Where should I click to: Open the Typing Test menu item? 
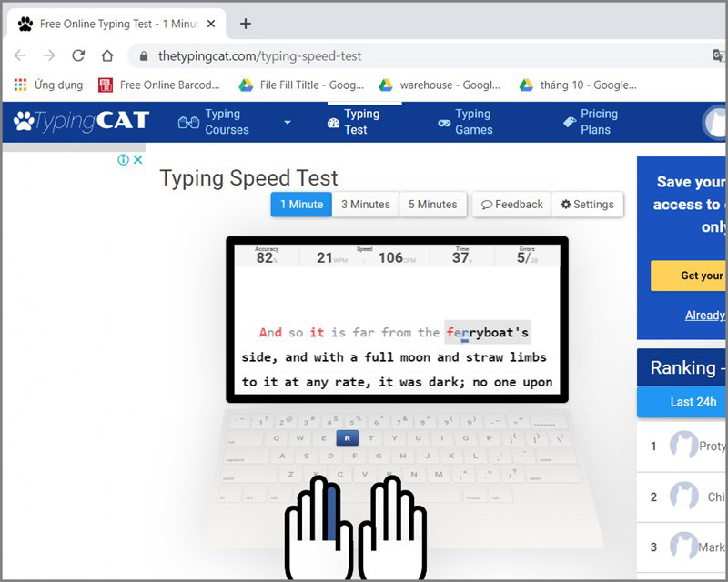pos(354,122)
